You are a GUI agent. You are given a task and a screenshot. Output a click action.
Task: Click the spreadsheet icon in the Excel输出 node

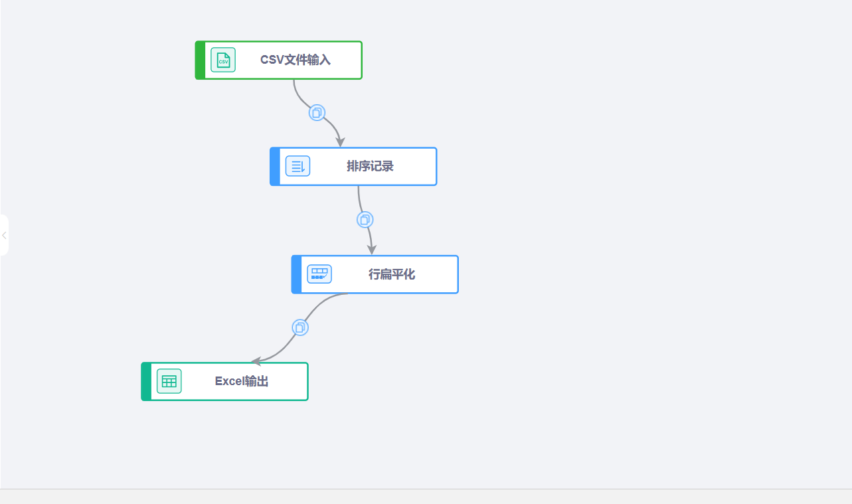click(x=169, y=381)
